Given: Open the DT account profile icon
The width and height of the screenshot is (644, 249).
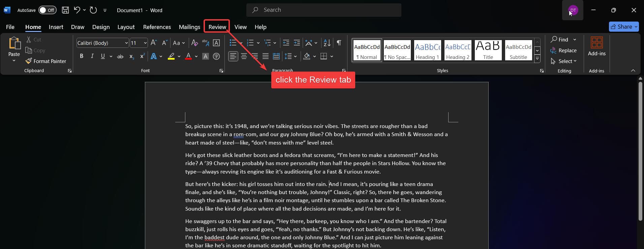Looking at the screenshot, I should (573, 10).
